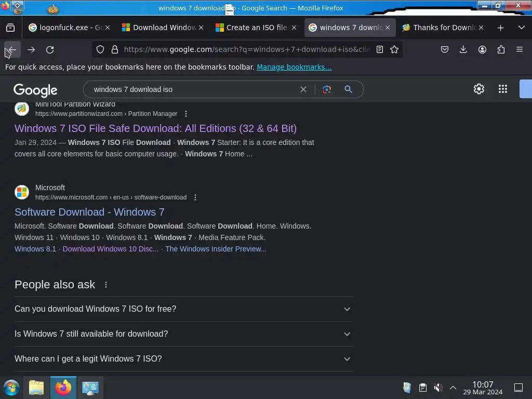Viewport: 532px width, 399px height.
Task: Open the Start menu orb
Action: click(11, 388)
